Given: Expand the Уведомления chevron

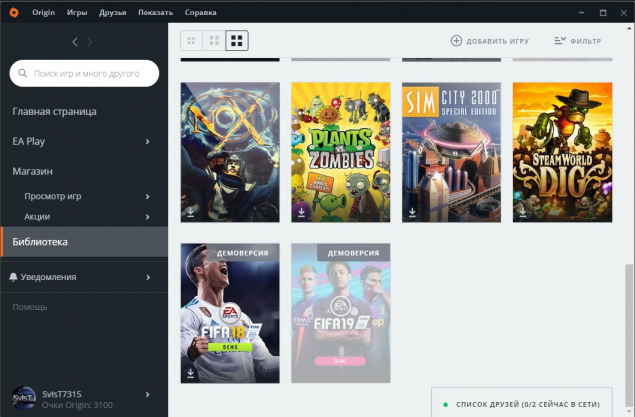Looking at the screenshot, I should coord(147,277).
